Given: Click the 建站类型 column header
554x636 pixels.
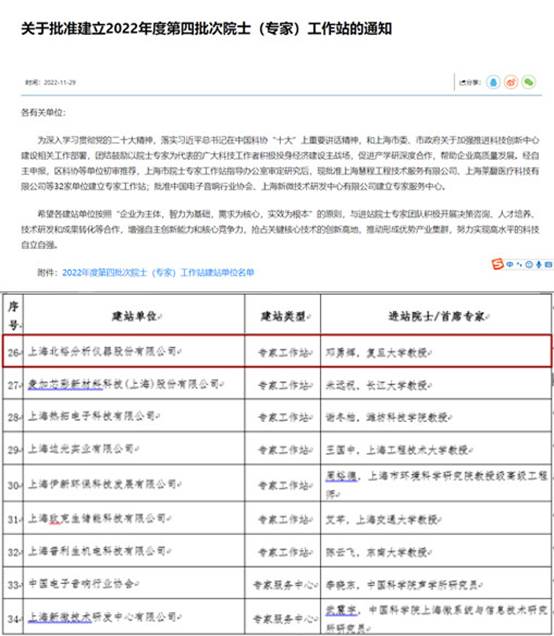Looking at the screenshot, I should (x=283, y=316).
